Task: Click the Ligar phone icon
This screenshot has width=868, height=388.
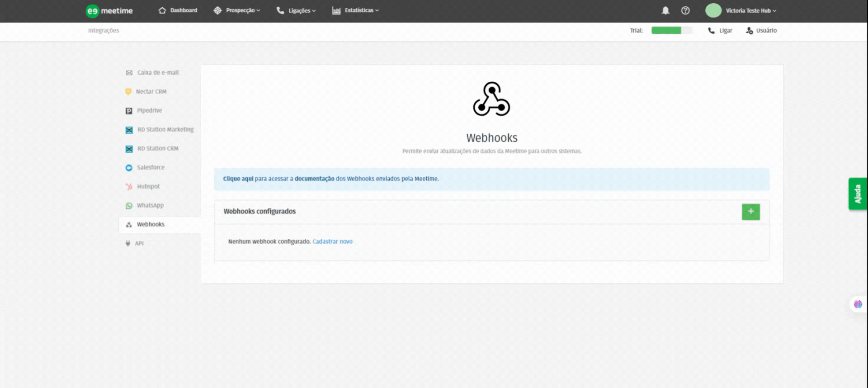Action: (712, 31)
